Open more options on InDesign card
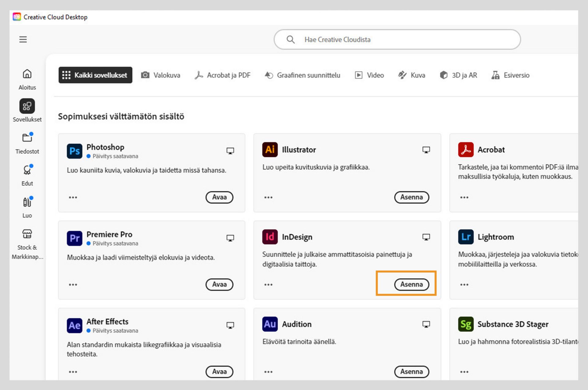 click(268, 285)
